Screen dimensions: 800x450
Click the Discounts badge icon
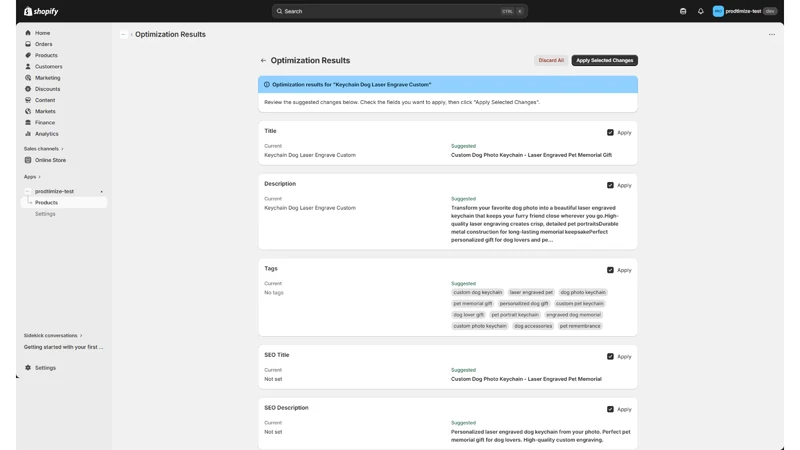point(28,89)
